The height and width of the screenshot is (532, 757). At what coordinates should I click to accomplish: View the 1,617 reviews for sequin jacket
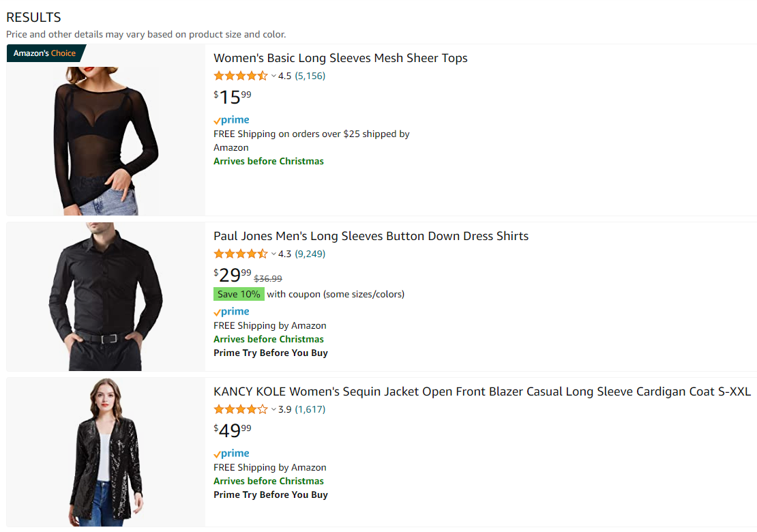(x=310, y=409)
